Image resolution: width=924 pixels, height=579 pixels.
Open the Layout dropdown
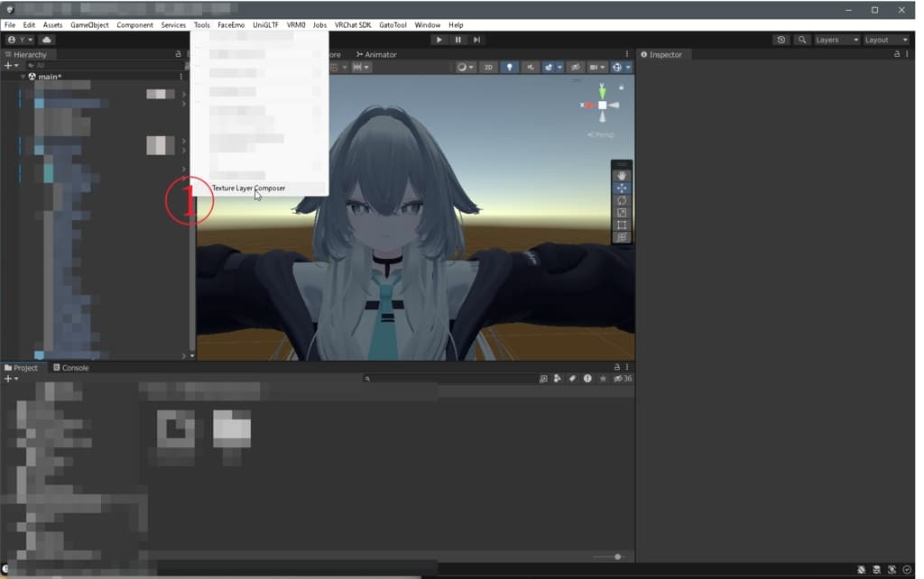(x=887, y=40)
